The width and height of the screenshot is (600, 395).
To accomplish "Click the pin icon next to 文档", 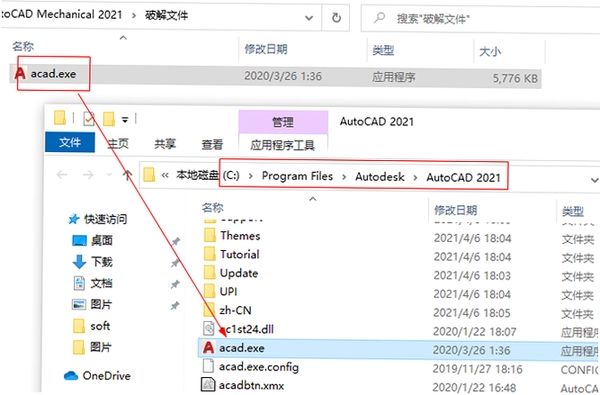I will pyautogui.click(x=175, y=284).
